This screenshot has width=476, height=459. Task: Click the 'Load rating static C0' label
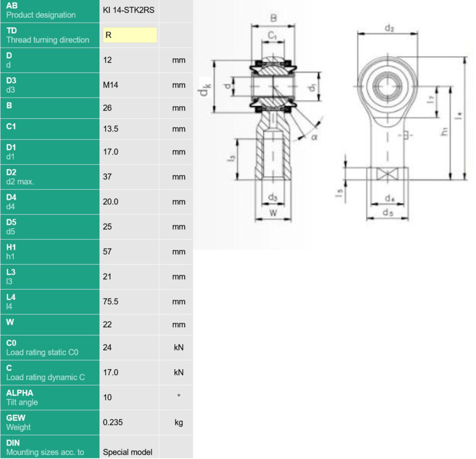[42, 353]
